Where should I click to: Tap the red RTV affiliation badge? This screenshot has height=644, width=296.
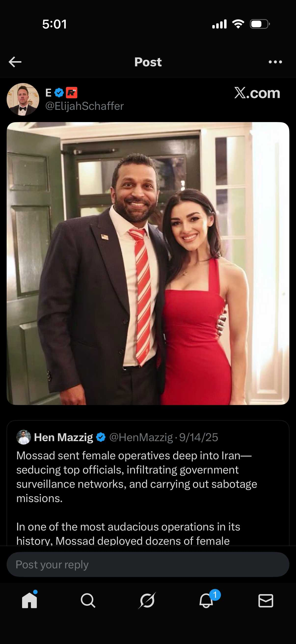pos(72,93)
